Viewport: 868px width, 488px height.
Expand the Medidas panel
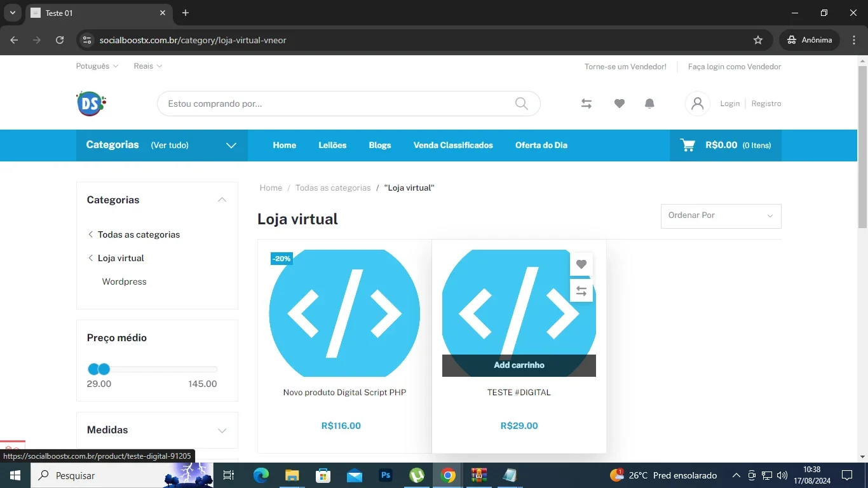tap(222, 430)
